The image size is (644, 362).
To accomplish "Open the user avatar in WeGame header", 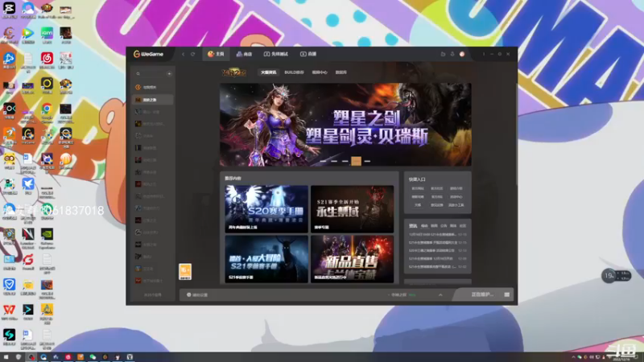I will (462, 54).
